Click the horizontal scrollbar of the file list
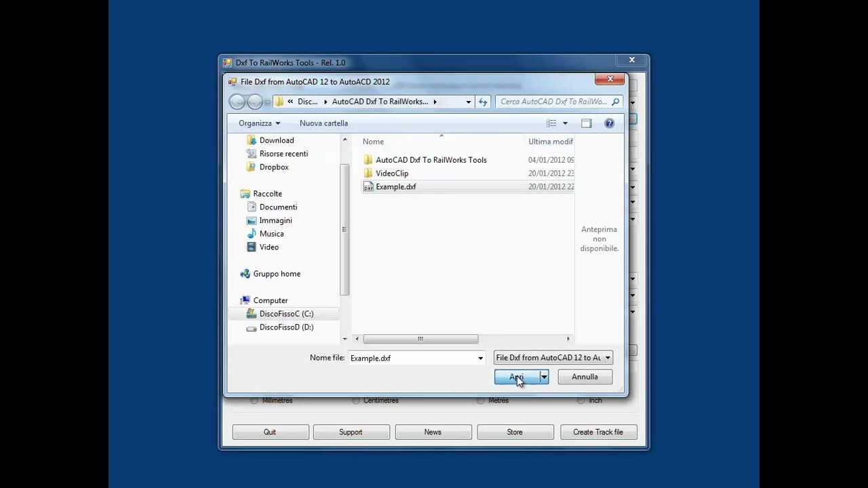This screenshot has width=868, height=488. 420,339
